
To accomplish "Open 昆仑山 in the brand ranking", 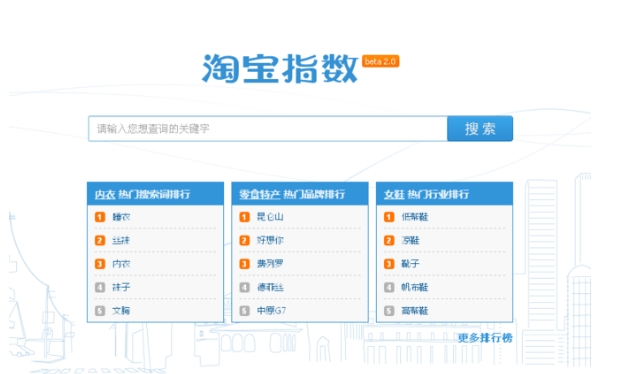I will tap(270, 217).
